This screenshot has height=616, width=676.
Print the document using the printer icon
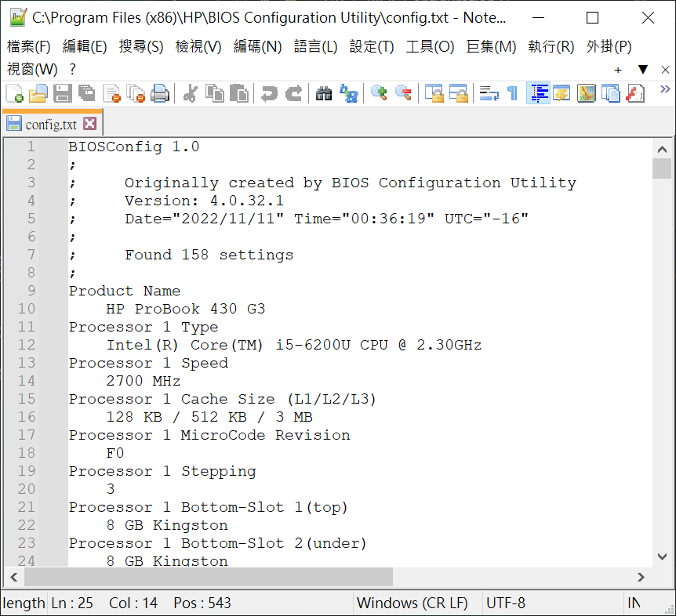tap(160, 93)
